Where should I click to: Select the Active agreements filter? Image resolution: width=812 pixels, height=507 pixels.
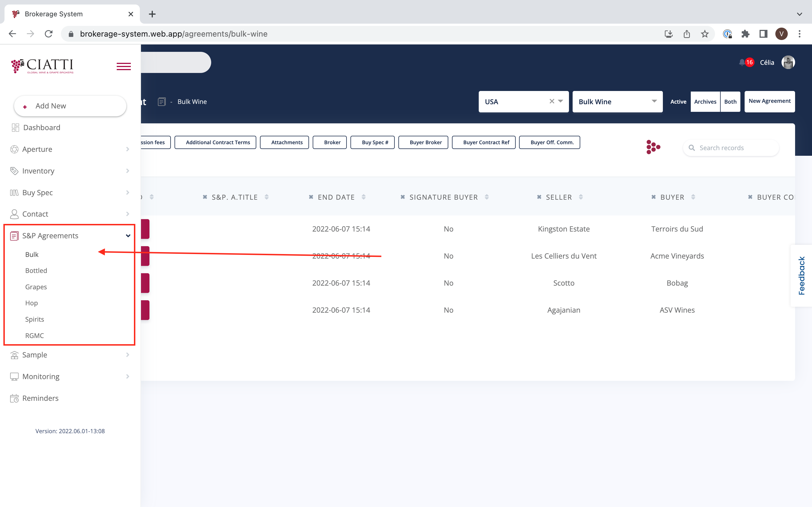pyautogui.click(x=678, y=102)
